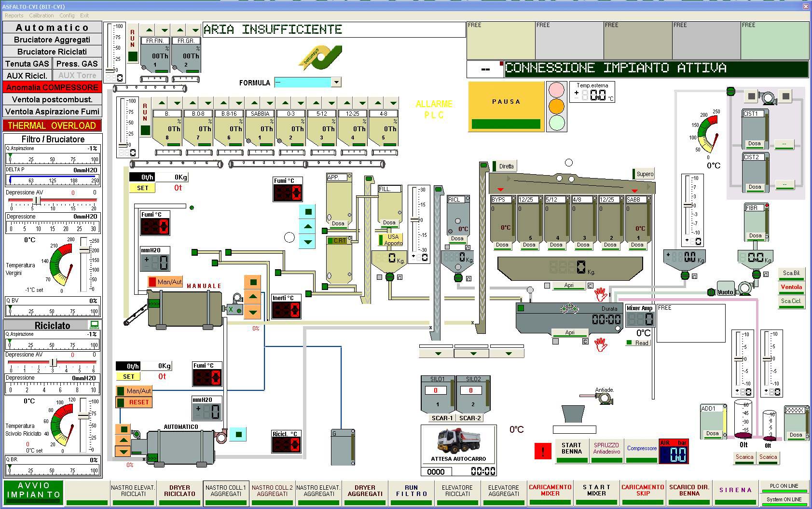Click the aggregate dryer drum graphic
812x509 pixels.
186,309
